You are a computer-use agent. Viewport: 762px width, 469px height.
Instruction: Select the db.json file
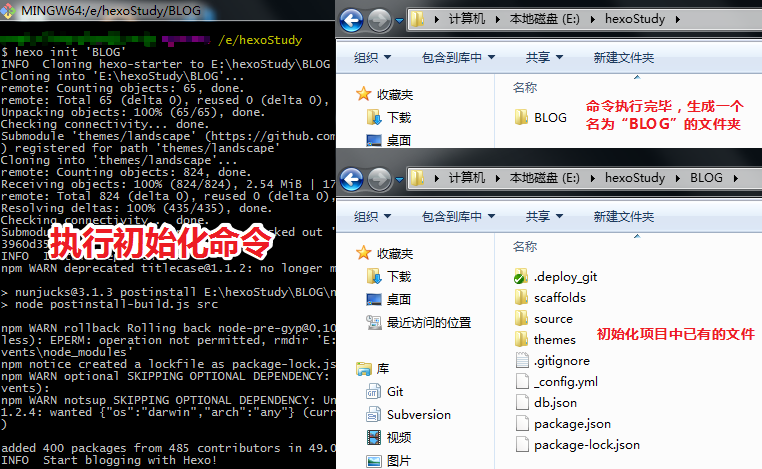coord(546,402)
